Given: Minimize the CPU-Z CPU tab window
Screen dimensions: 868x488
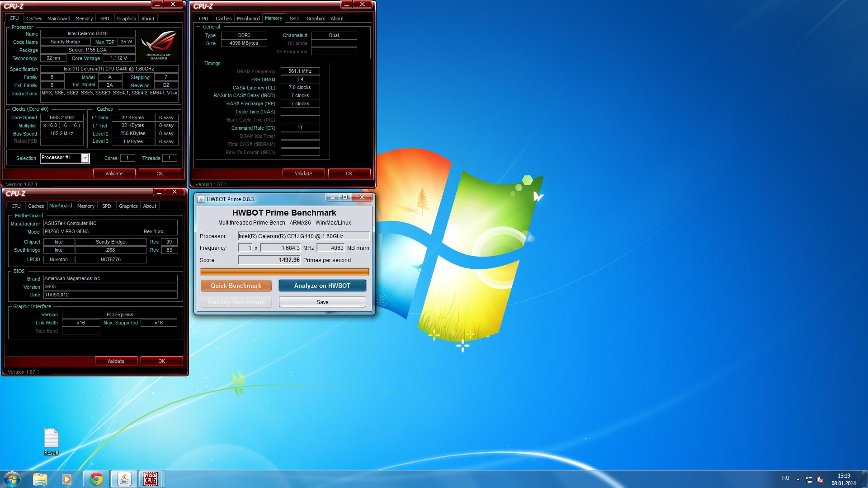Looking at the screenshot, I should tap(157, 5).
